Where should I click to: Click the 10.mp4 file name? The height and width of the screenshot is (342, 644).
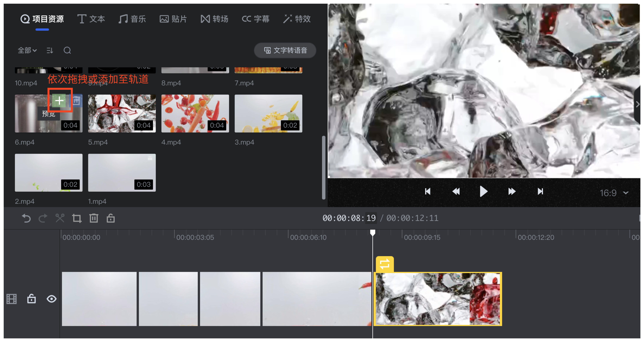click(26, 83)
